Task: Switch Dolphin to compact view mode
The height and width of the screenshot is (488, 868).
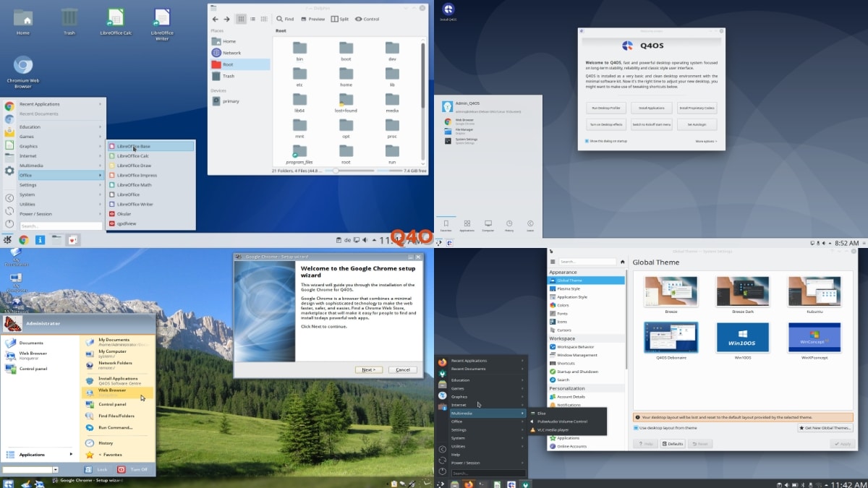Action: click(252, 19)
